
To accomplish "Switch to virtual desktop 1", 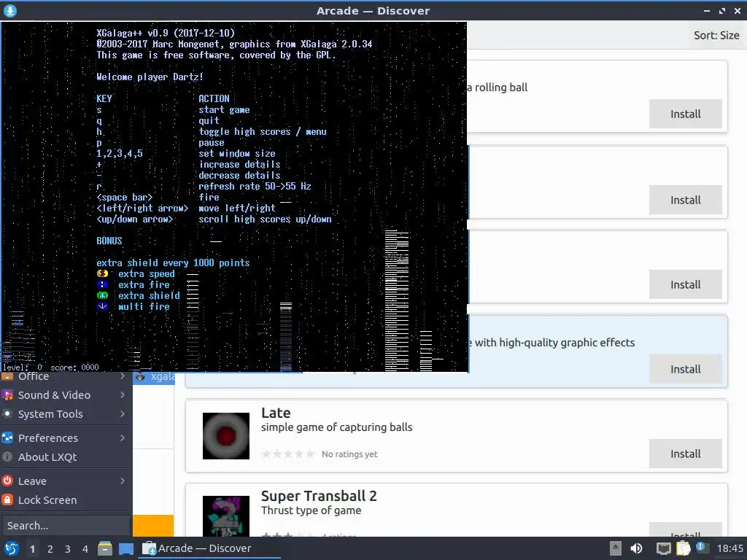I will click(32, 549).
